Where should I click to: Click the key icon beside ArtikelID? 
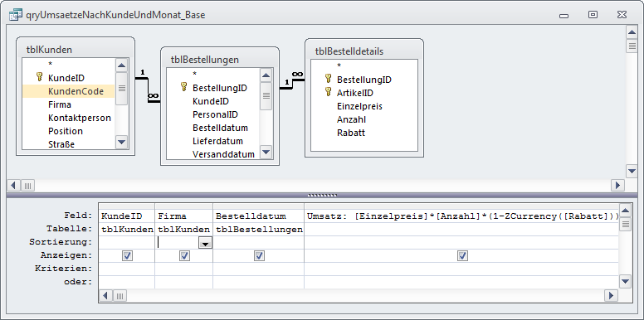pyautogui.click(x=328, y=91)
